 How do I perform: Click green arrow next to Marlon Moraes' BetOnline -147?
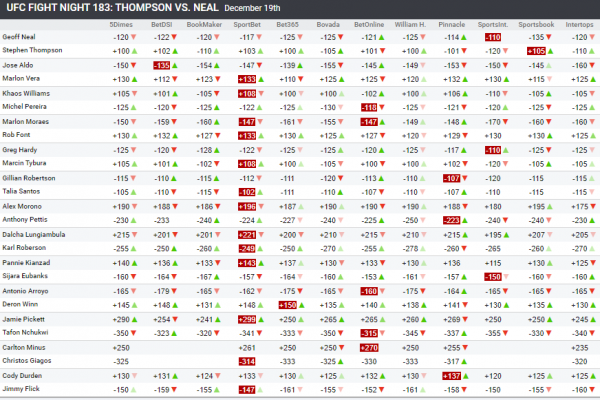point(382,122)
